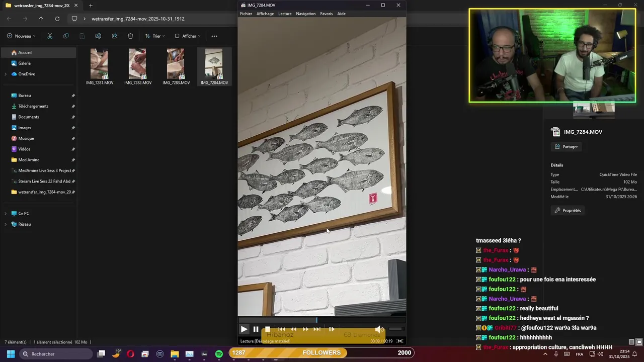The image size is (644, 362).
Task: Switch to large thumbnails view in status bar
Action: (639, 342)
